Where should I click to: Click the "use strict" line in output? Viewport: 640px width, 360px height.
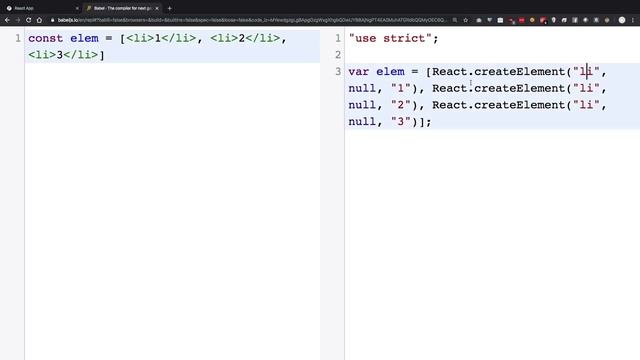(393, 38)
